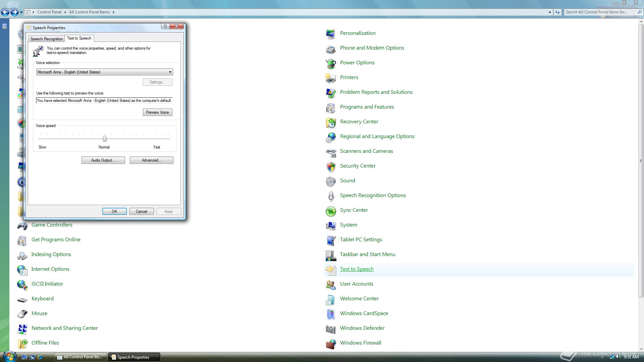This screenshot has height=362, width=644.
Task: Open the Security Center shield icon
Action: (331, 166)
